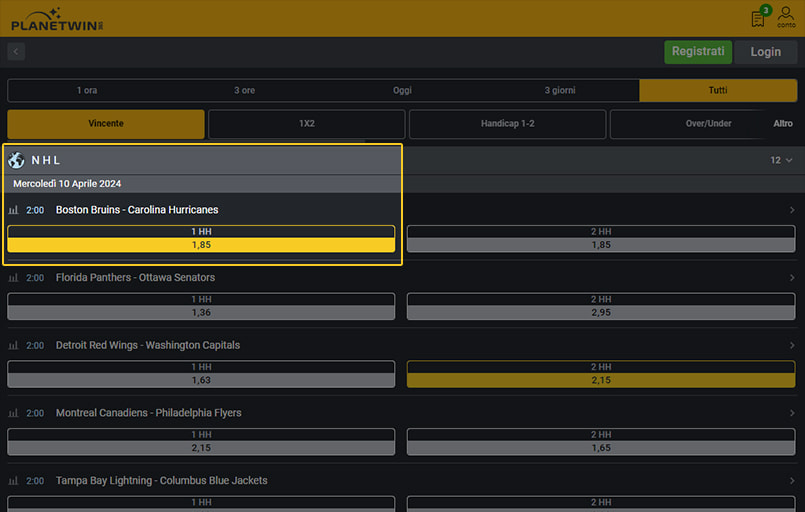Toggle 1 HH odds 1,63 for Detroit Red Wings
Viewport: 805px width, 512px height.
(x=201, y=374)
